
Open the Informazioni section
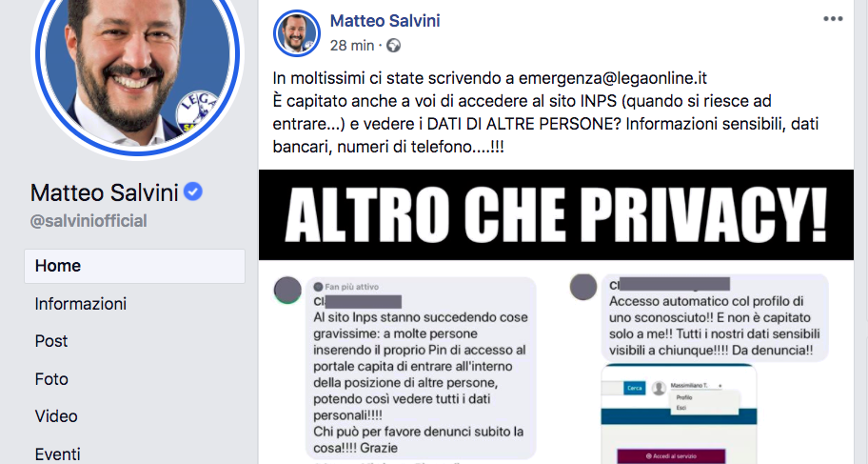click(81, 304)
